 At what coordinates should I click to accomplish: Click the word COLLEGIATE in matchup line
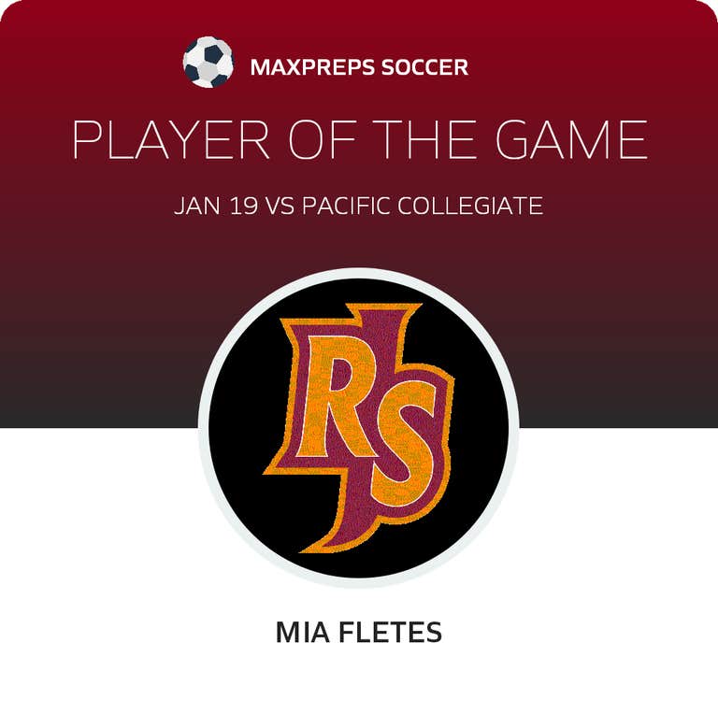coord(470,206)
